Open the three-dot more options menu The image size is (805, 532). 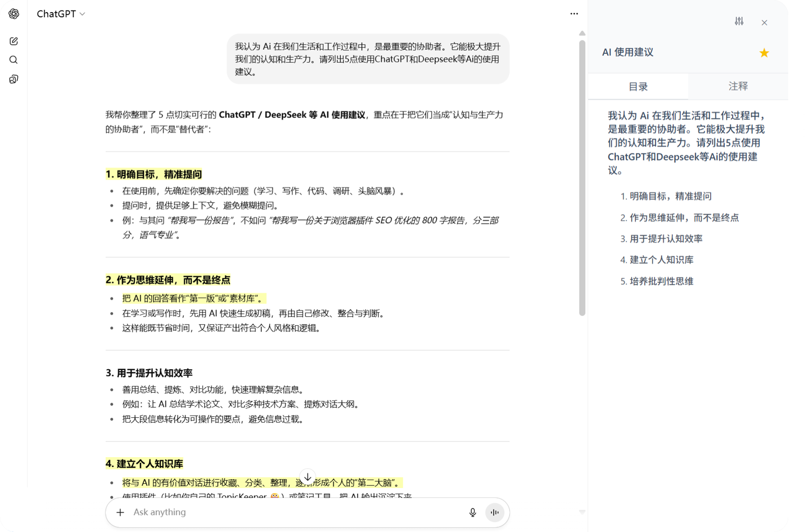[574, 14]
